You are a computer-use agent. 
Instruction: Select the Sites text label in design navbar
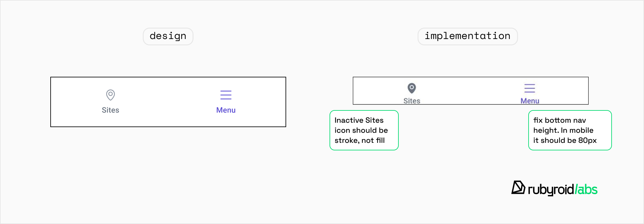click(110, 110)
